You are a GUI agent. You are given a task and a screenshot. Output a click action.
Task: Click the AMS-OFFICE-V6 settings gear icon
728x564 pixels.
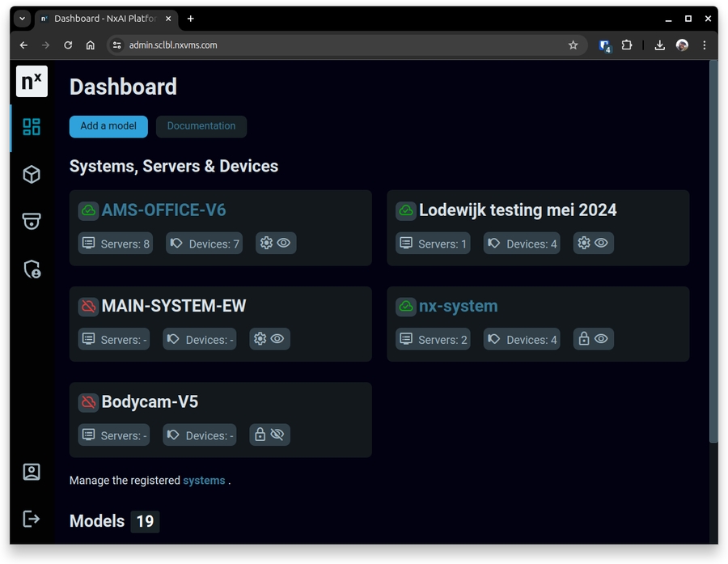[x=266, y=243]
